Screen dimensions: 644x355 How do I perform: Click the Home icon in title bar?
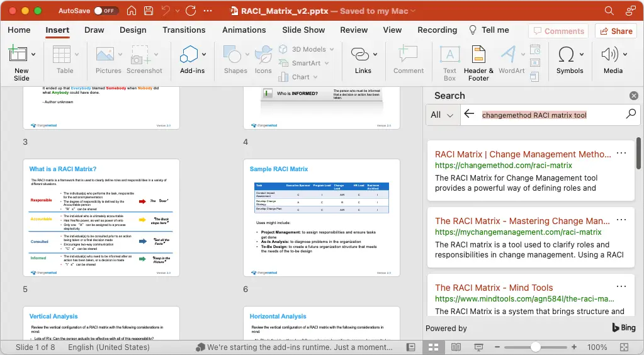click(x=132, y=11)
